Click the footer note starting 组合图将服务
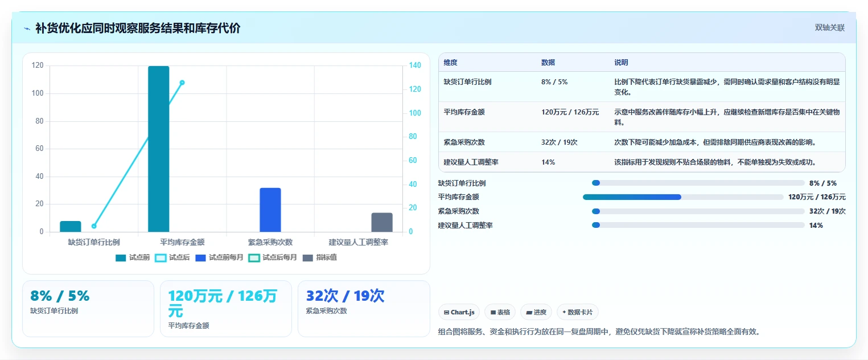 599,332
